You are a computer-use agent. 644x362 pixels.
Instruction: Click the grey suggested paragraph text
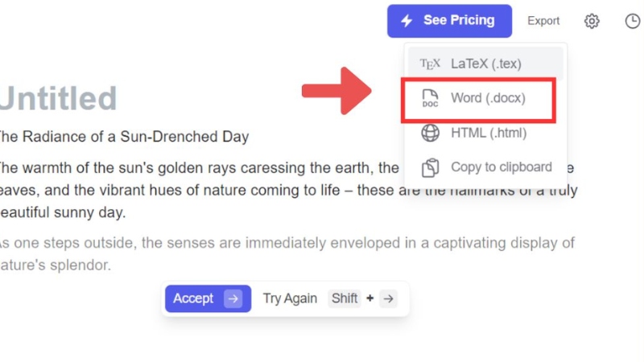(287, 253)
